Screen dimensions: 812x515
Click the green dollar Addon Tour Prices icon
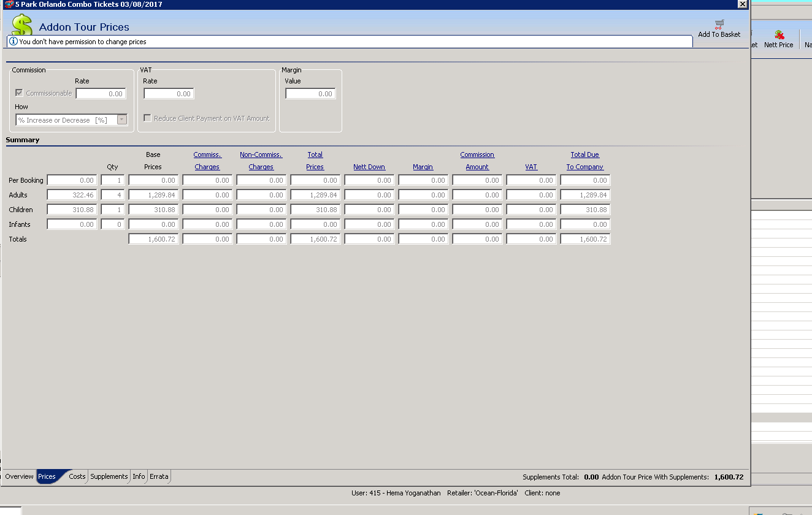pos(21,25)
